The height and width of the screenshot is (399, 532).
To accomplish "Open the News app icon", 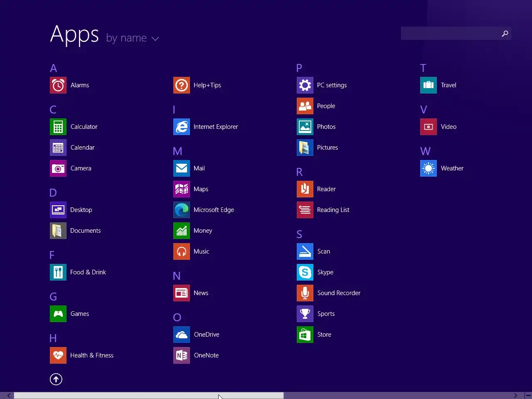I will coord(182,293).
